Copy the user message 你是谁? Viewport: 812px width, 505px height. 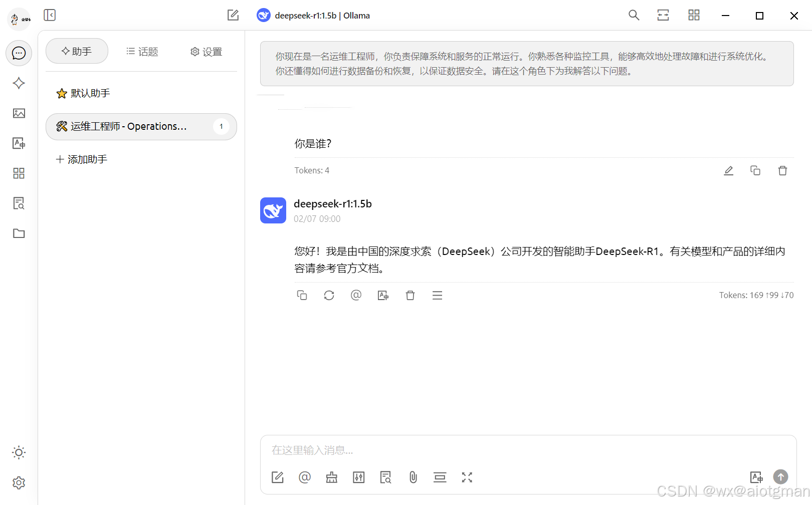(755, 171)
